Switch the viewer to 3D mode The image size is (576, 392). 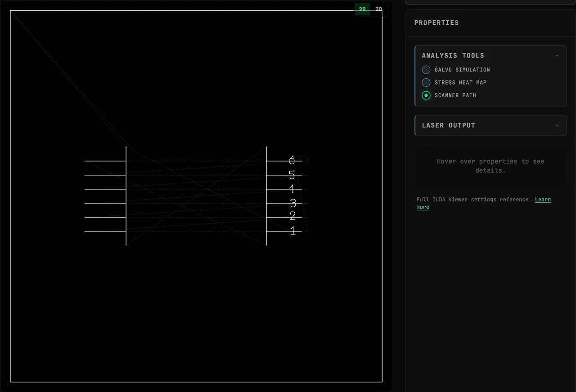tap(379, 9)
